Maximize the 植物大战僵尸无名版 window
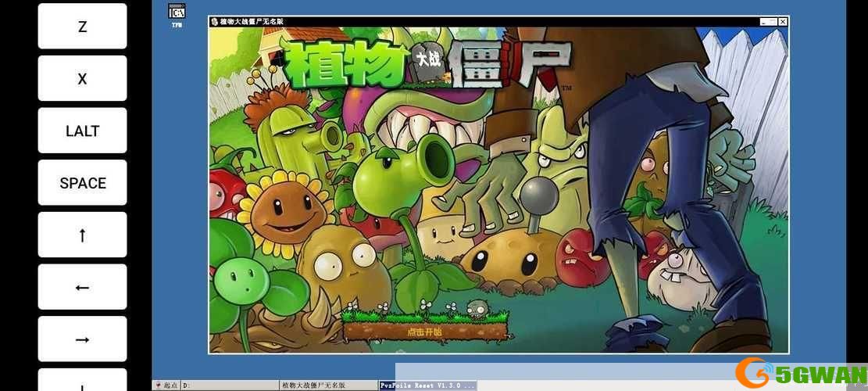The image size is (868, 391). click(773, 22)
